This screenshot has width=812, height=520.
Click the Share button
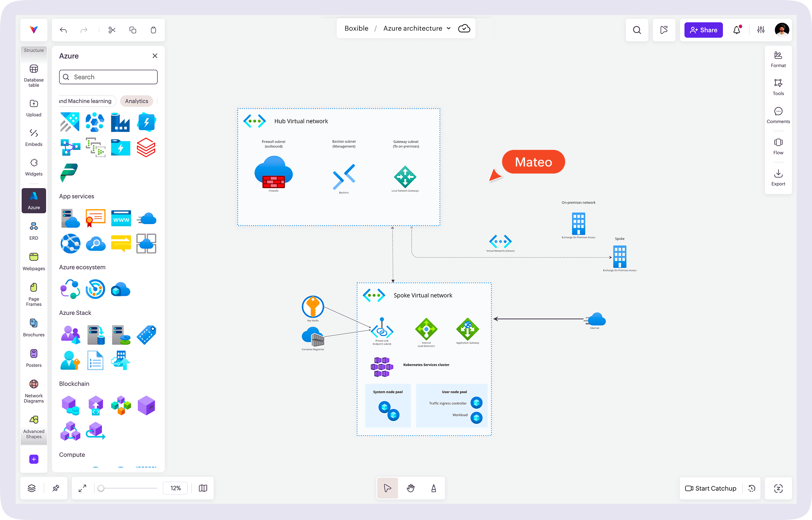(703, 30)
